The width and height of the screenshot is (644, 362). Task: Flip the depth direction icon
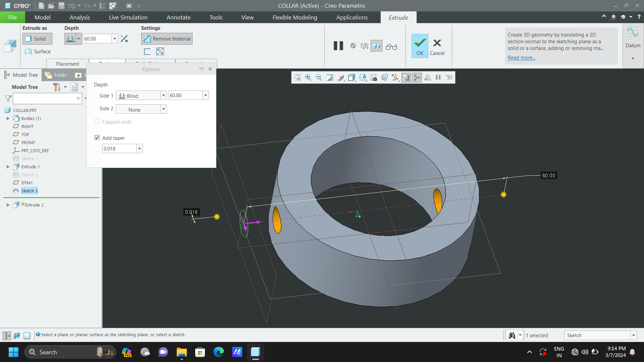[124, 39]
